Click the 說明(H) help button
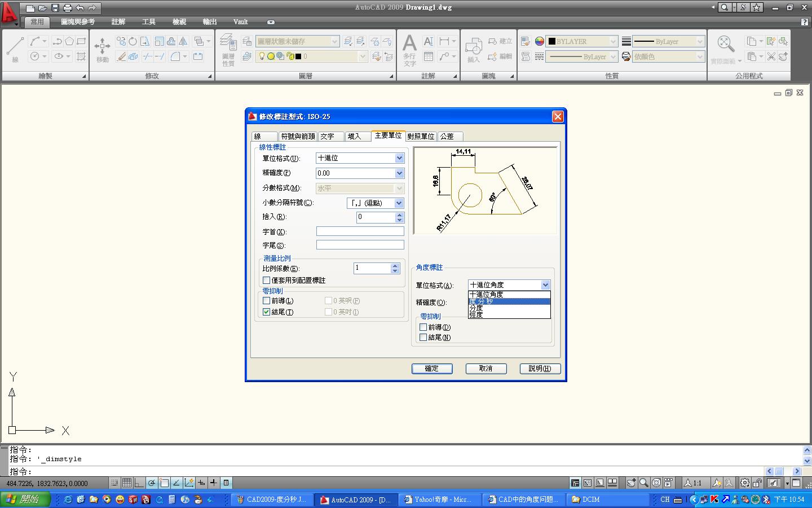 tap(539, 369)
